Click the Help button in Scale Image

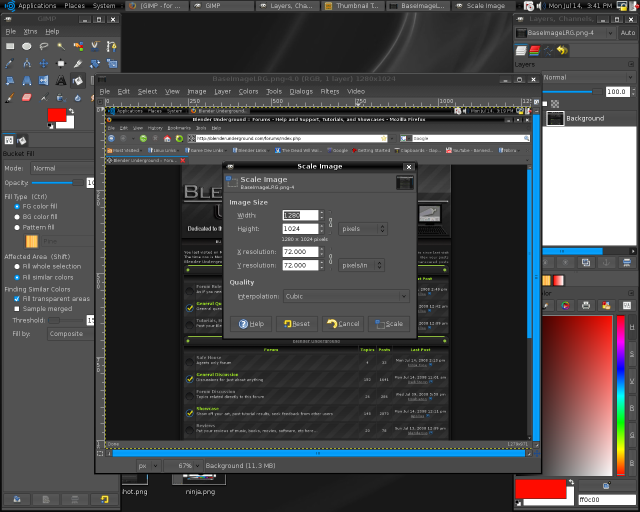tap(251, 324)
